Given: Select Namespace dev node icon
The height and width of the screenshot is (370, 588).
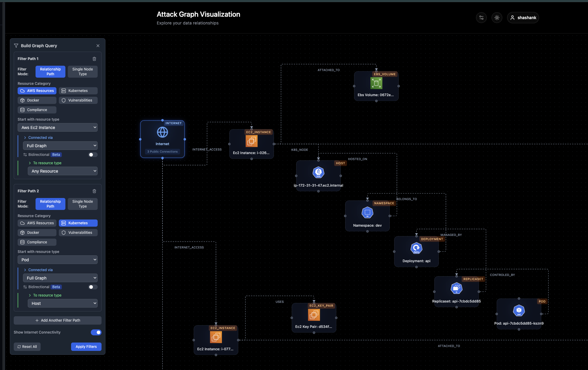Looking at the screenshot, I should click(x=367, y=212).
